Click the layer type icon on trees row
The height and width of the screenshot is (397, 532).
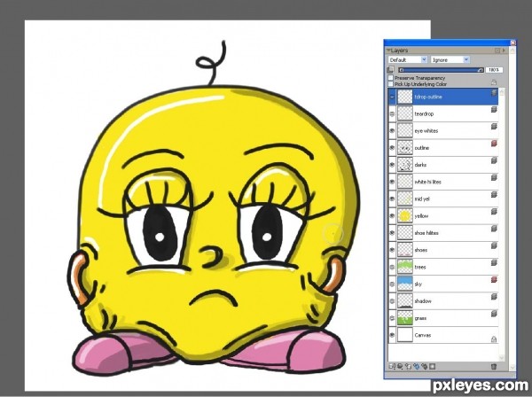(x=495, y=262)
